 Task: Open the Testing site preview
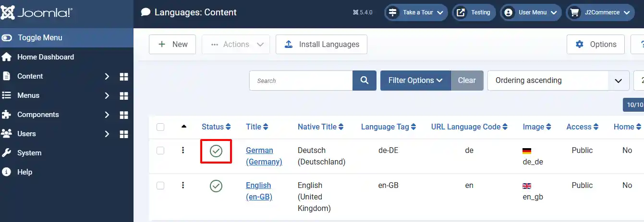tap(474, 12)
